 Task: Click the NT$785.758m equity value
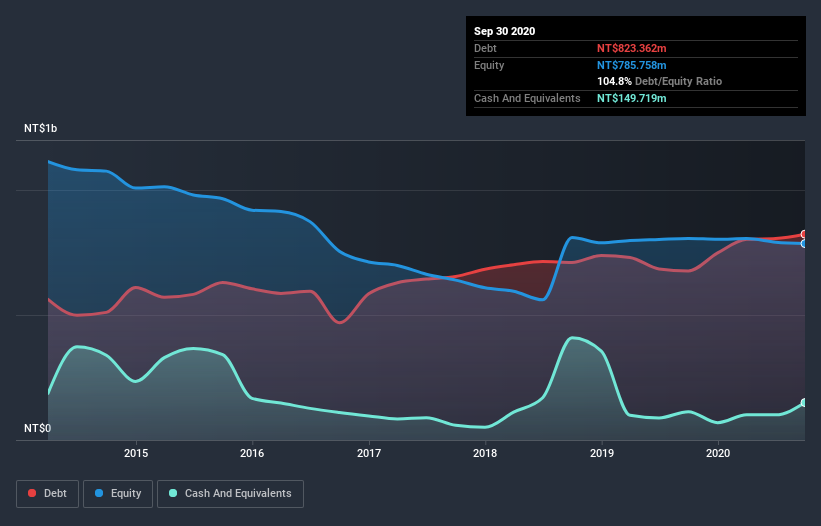point(631,65)
